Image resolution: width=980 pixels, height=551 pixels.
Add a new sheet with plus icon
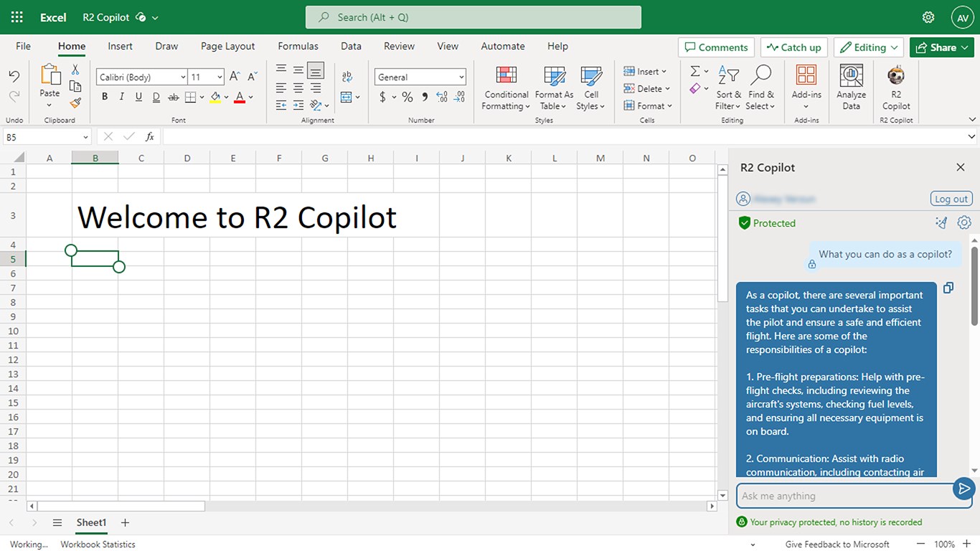pos(125,522)
